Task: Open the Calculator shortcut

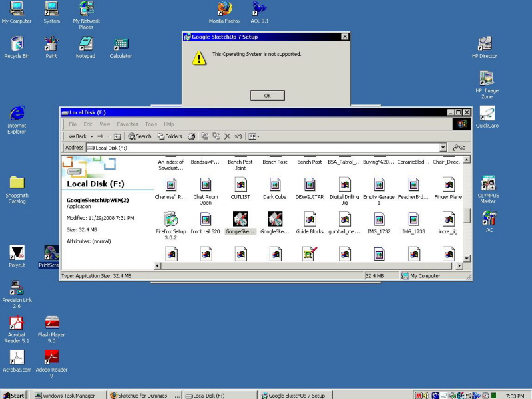Action: [121, 47]
